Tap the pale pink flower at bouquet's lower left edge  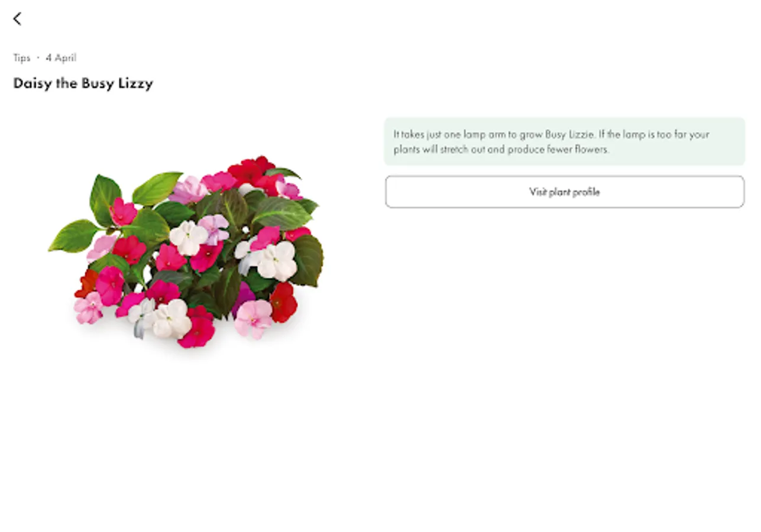pyautogui.click(x=88, y=308)
